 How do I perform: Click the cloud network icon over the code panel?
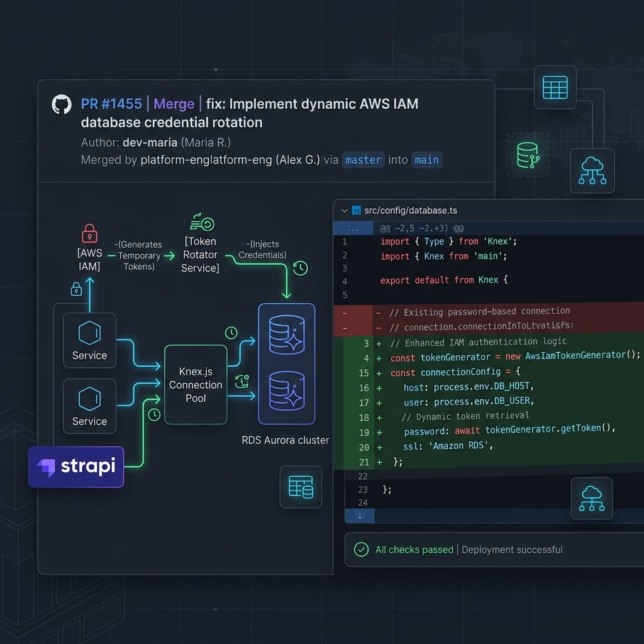[591, 498]
